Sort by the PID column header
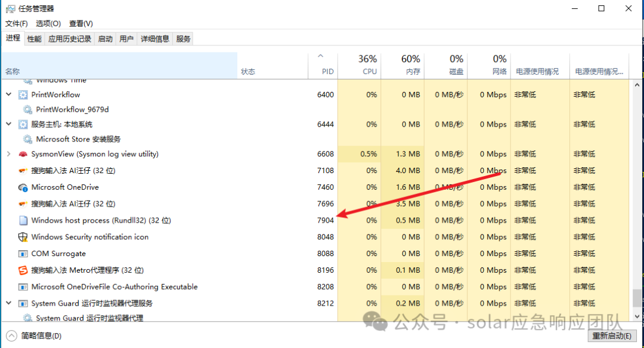 pyautogui.click(x=323, y=66)
